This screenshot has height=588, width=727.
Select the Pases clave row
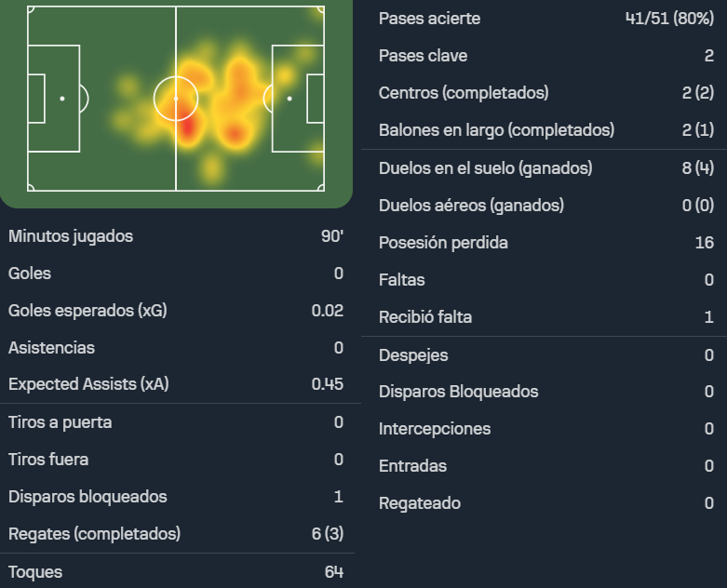point(545,56)
